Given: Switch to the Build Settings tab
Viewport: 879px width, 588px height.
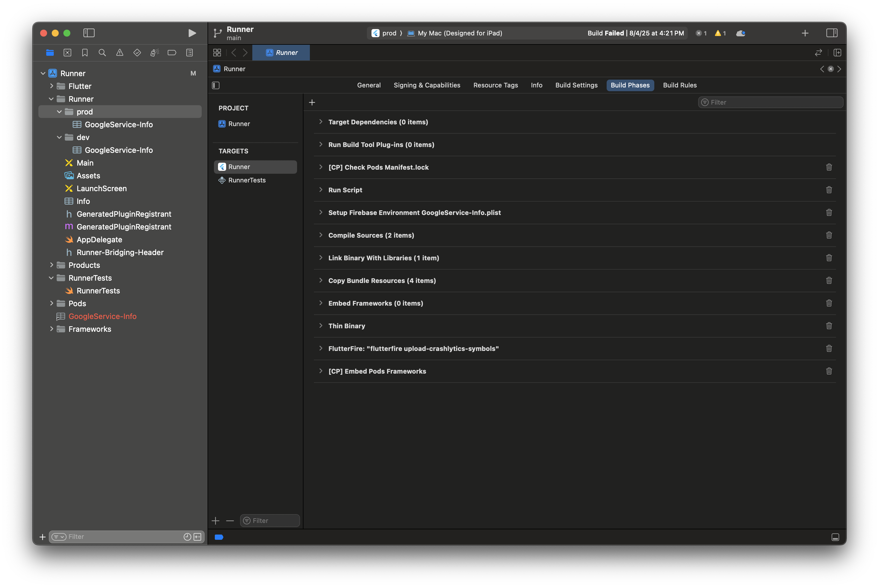Looking at the screenshot, I should 576,85.
